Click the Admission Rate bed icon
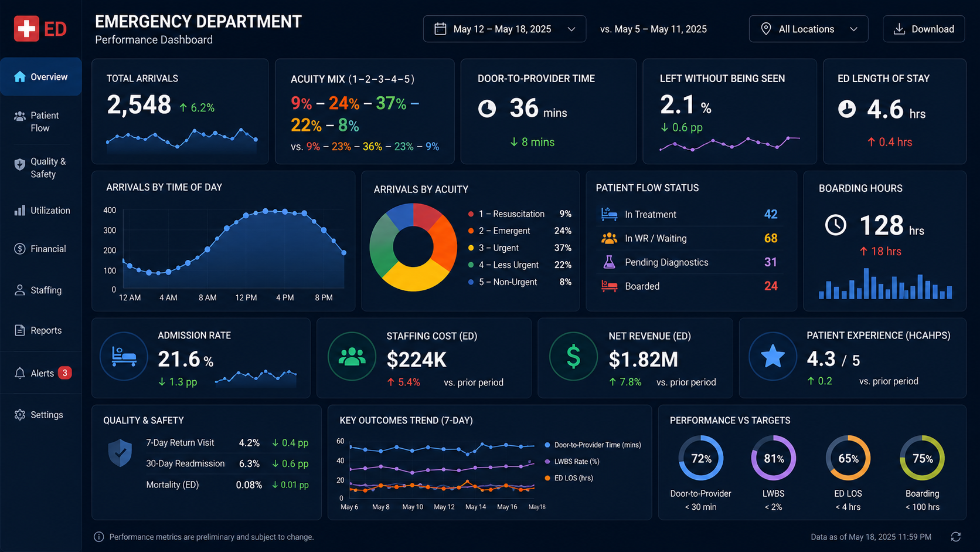 click(x=124, y=357)
